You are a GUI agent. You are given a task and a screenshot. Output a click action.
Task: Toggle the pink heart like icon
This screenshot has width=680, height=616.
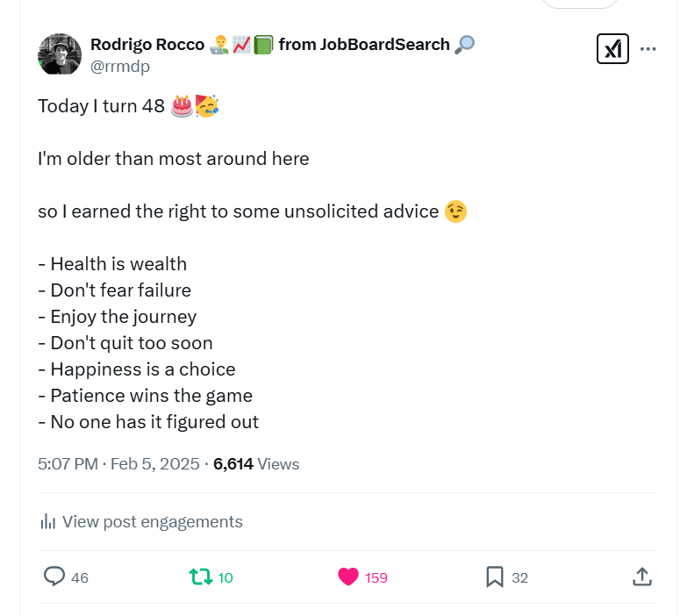pyautogui.click(x=348, y=577)
